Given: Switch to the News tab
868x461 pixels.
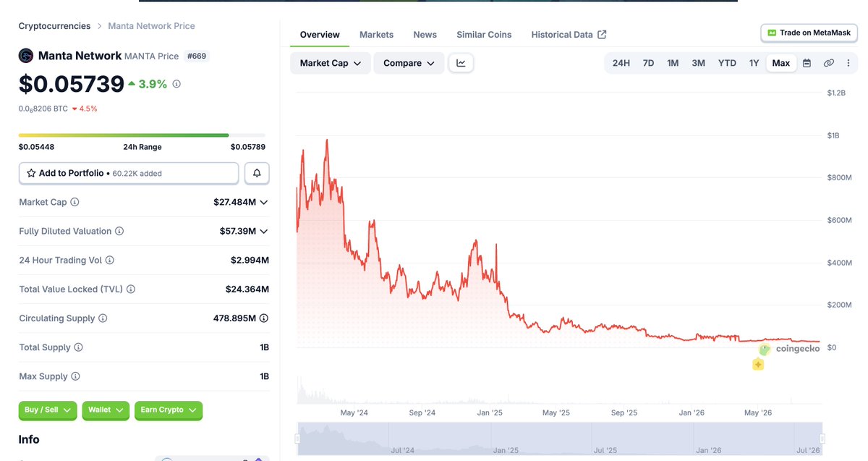Looking at the screenshot, I should click(x=425, y=35).
